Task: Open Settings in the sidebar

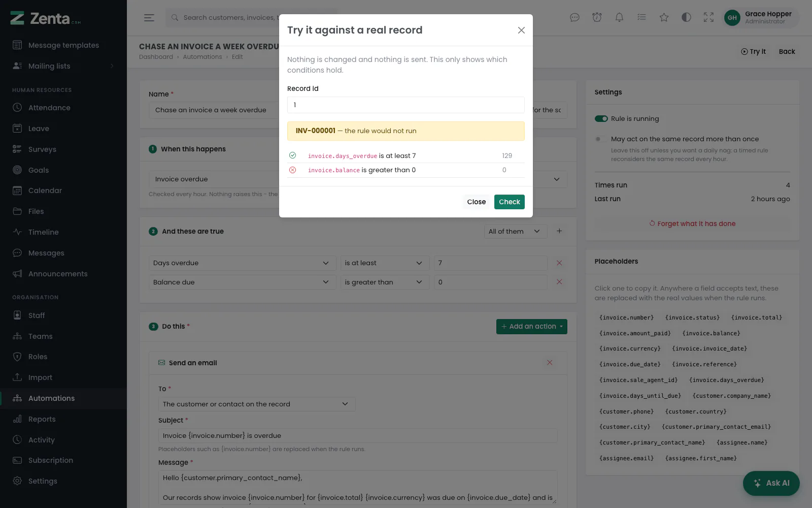Action: (63, 481)
